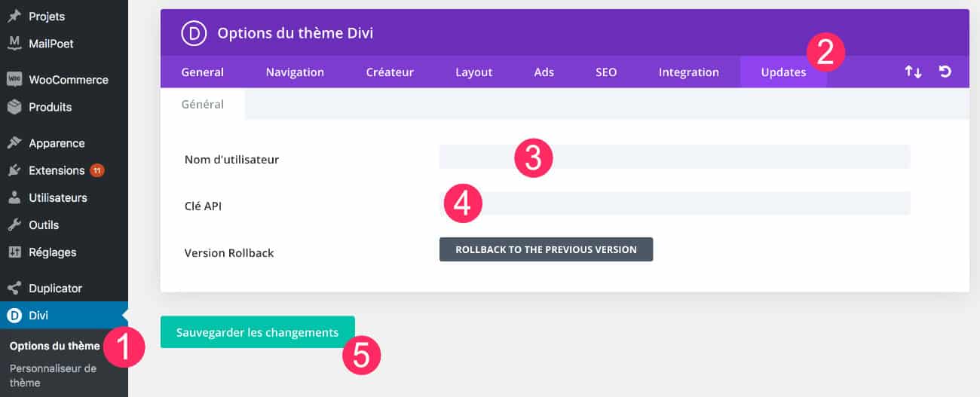Viewport: 980px width, 397px height.
Task: Click the Divi logo in panel header
Action: [194, 32]
